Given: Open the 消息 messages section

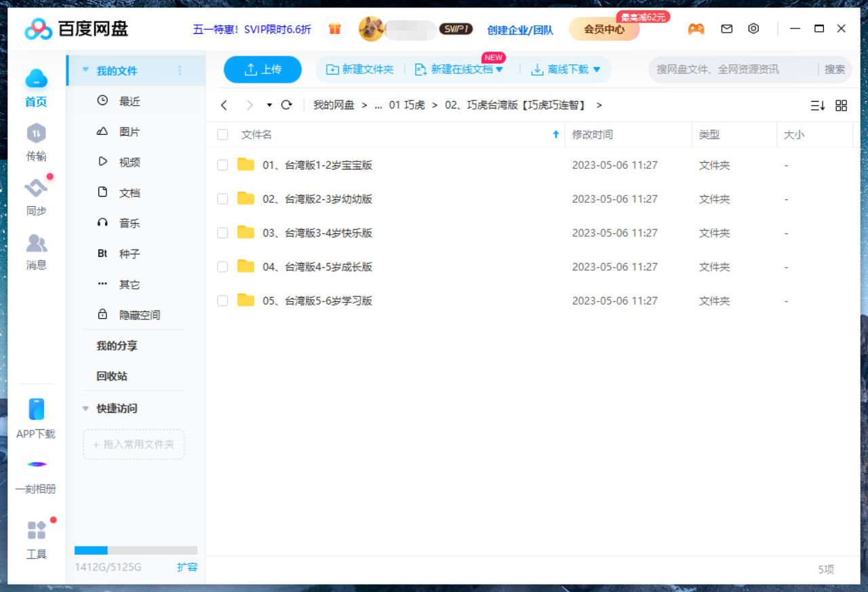Looking at the screenshot, I should point(36,252).
